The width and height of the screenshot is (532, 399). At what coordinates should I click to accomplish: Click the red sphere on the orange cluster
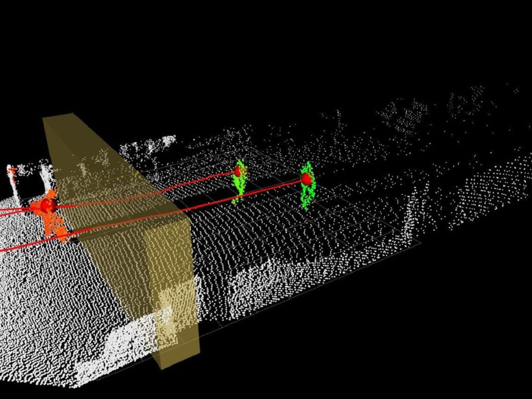click(x=49, y=205)
